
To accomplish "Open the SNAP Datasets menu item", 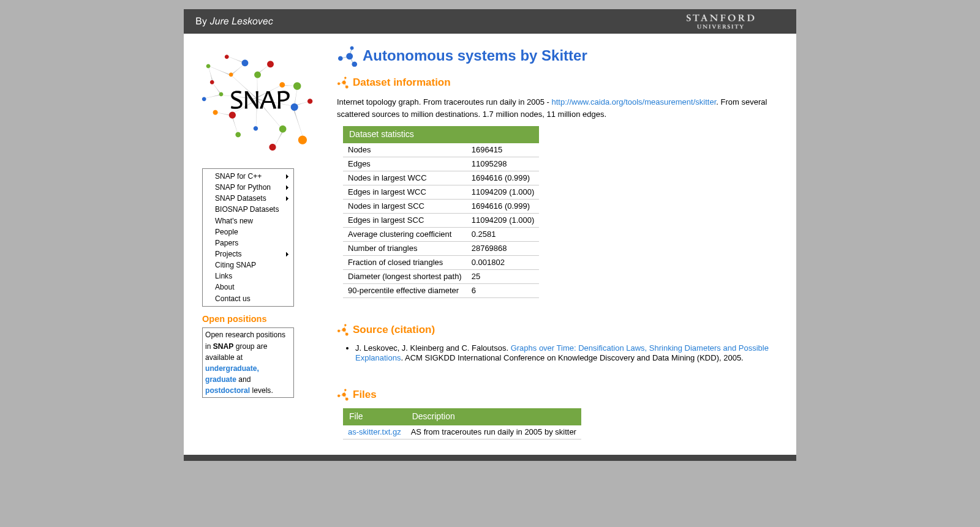I will (241, 198).
